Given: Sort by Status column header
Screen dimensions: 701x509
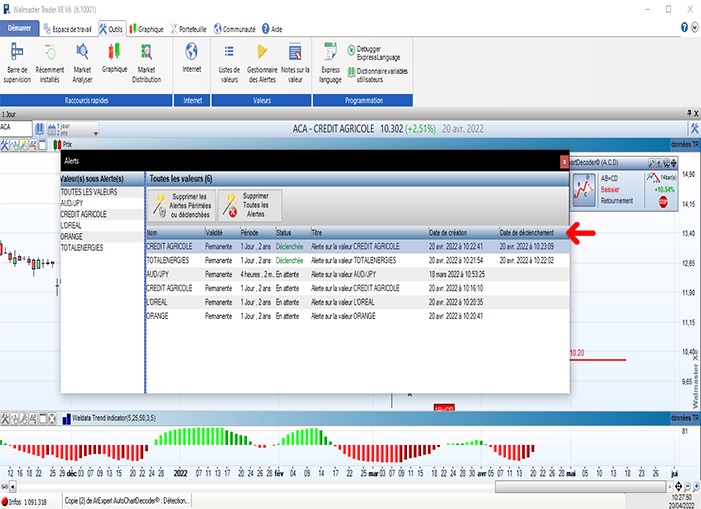Looking at the screenshot, I should [292, 233].
